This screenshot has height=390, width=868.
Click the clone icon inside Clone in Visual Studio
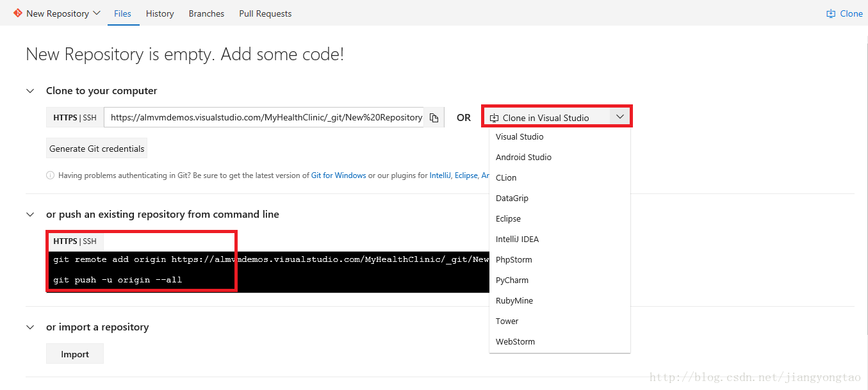click(494, 118)
